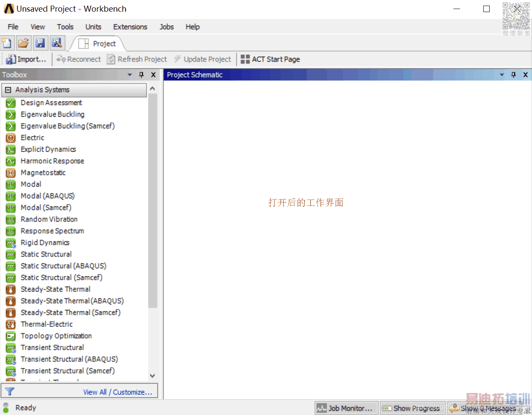Select Static Structural (ABAQUS) entry
Screen dimensions: 532x415
63,266
